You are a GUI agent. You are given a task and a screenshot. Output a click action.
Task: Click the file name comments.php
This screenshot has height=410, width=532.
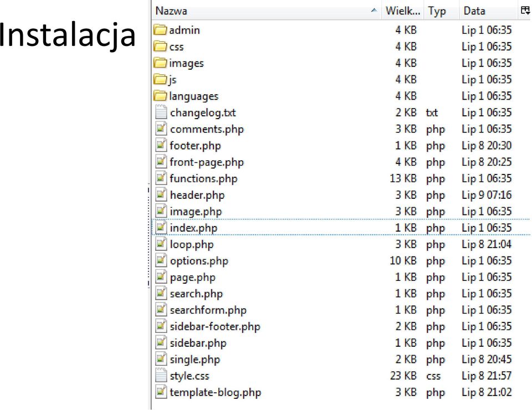[207, 129]
